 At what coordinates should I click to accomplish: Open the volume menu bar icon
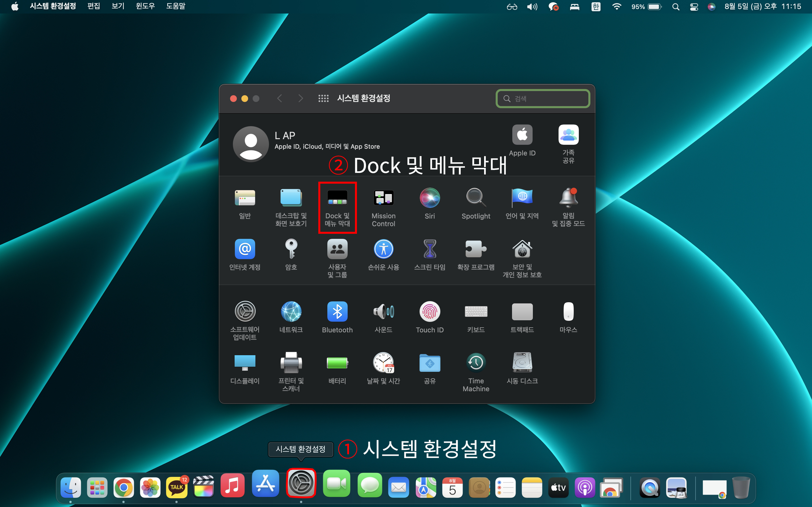pos(532,7)
